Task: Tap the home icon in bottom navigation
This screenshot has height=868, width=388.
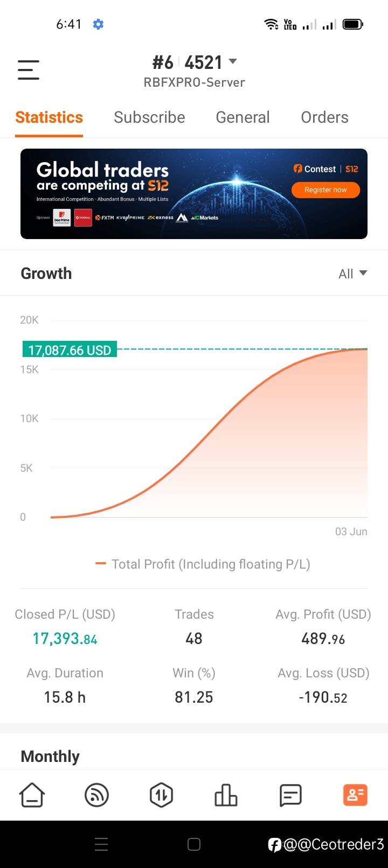Action: point(32,795)
